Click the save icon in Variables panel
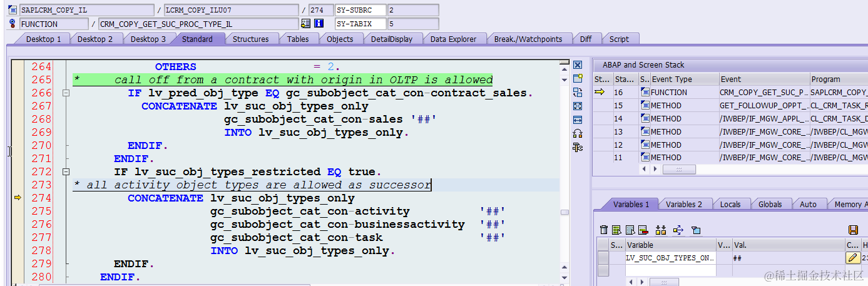Screen dimensions: 868x286 (x=853, y=230)
